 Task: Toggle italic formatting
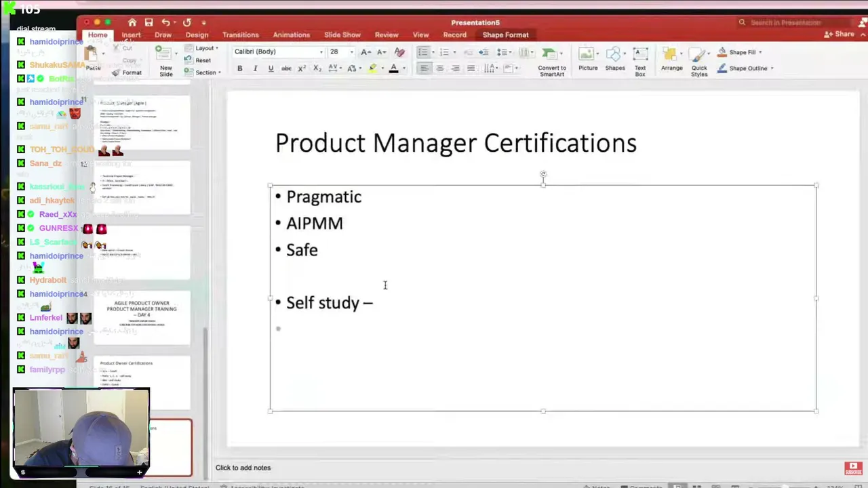(255, 68)
